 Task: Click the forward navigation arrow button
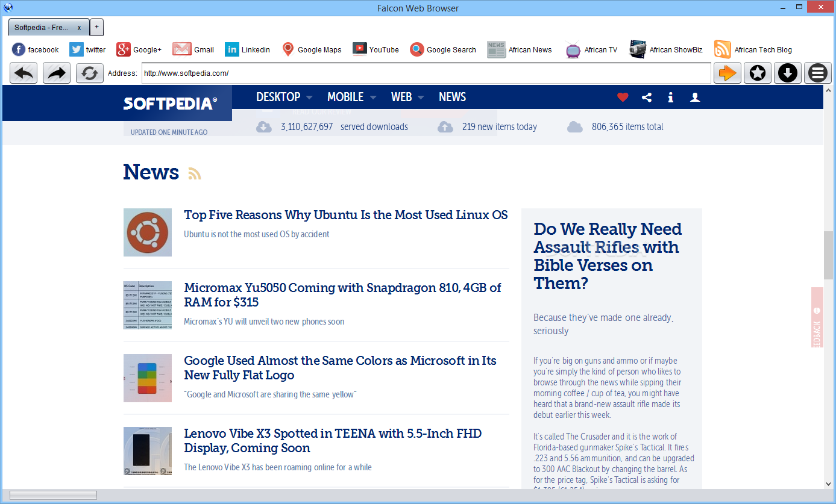coord(57,73)
